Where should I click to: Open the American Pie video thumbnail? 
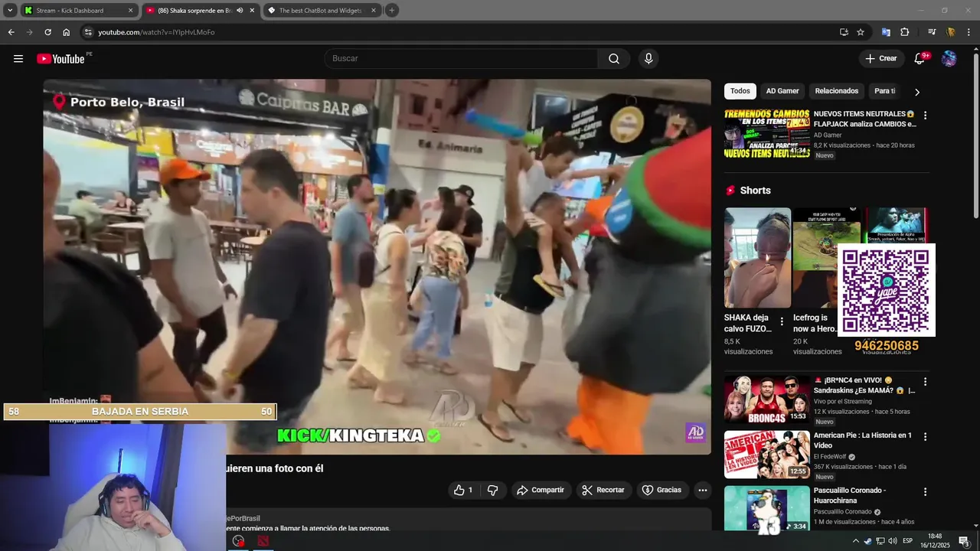(767, 455)
